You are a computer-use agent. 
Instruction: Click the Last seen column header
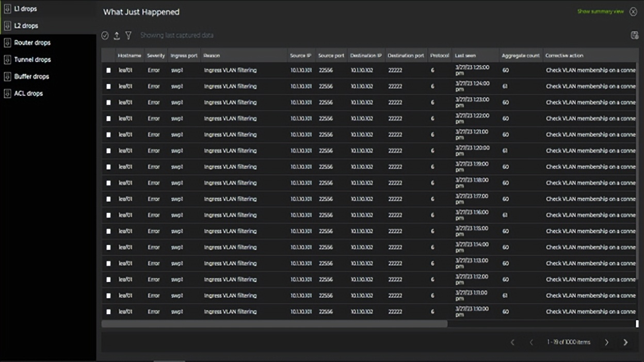[x=465, y=56]
